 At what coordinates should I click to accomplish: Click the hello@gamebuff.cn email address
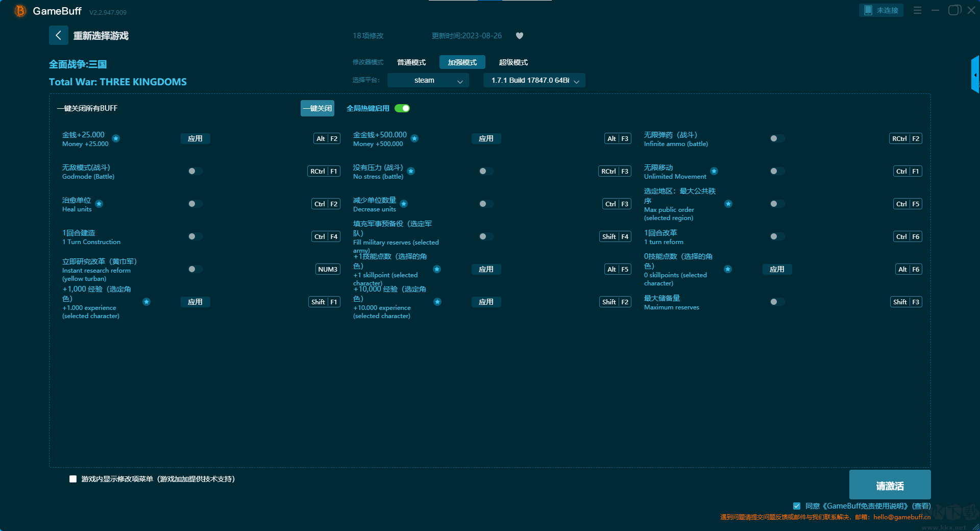click(x=902, y=517)
